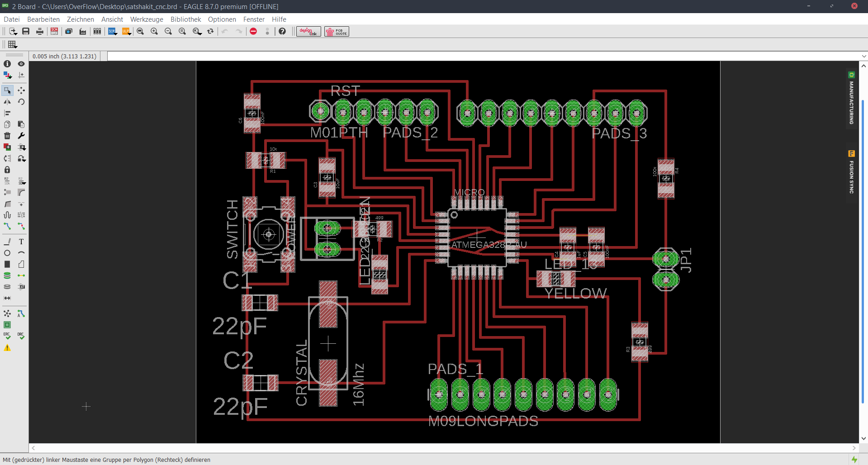Open the Hilfe menu
Viewport: 868px width, 465px height.
tap(279, 19)
